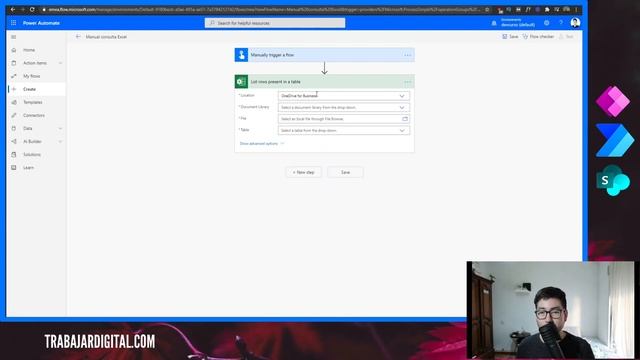Click the browser back button
Viewport: 640px width, 360px height.
pos(13,9)
